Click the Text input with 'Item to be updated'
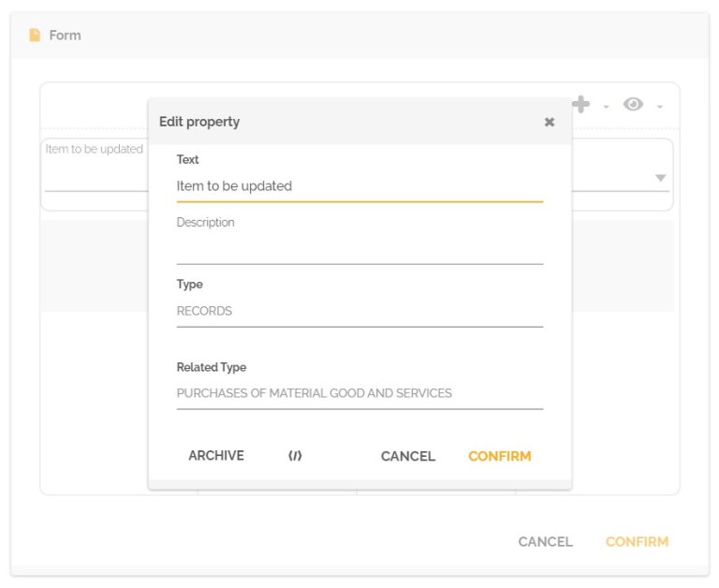Image resolution: width=719 pixels, height=588 pixels. [359, 186]
